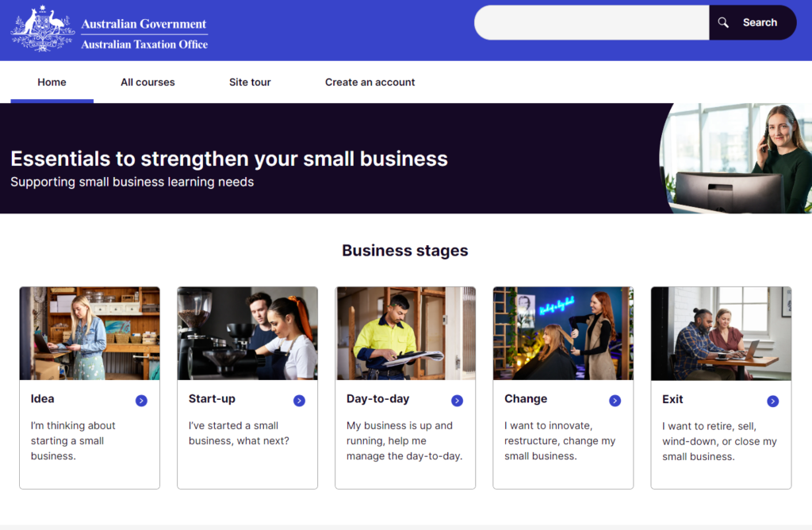Image resolution: width=812 pixels, height=530 pixels.
Task: Click the hero banner image of the woman
Action: (x=737, y=157)
